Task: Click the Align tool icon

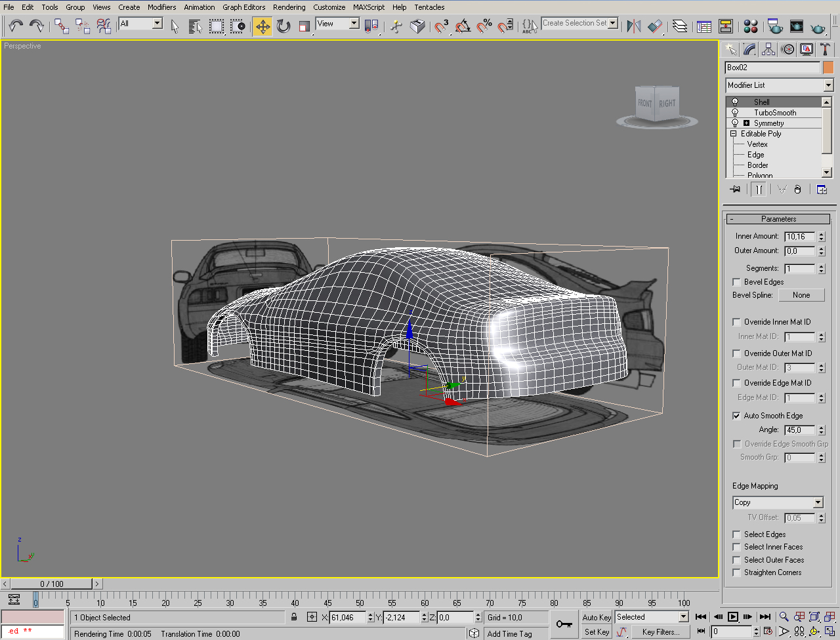Action: (x=655, y=26)
